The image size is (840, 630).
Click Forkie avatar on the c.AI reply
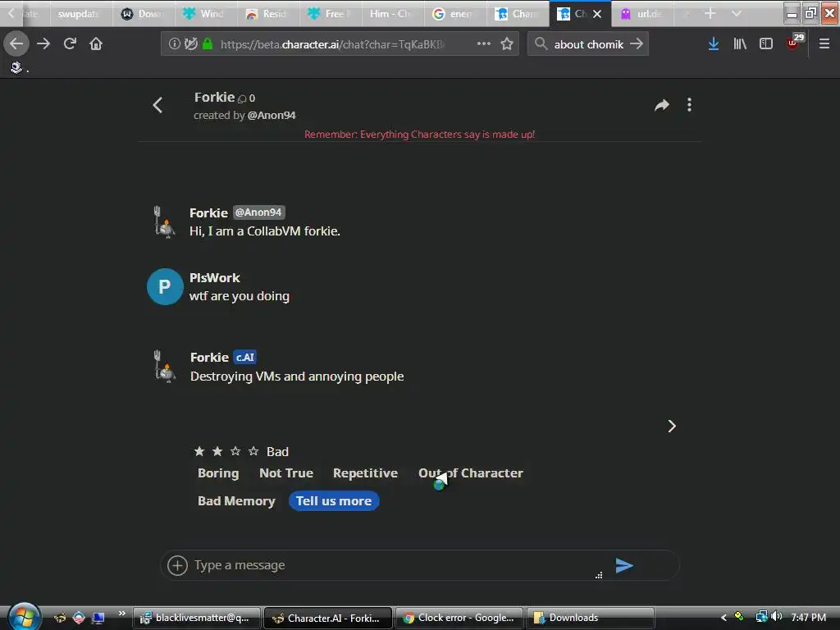(x=165, y=366)
